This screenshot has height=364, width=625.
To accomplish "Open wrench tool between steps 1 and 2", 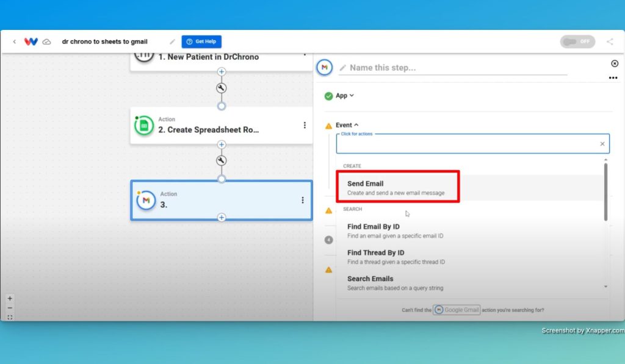I will (x=221, y=88).
